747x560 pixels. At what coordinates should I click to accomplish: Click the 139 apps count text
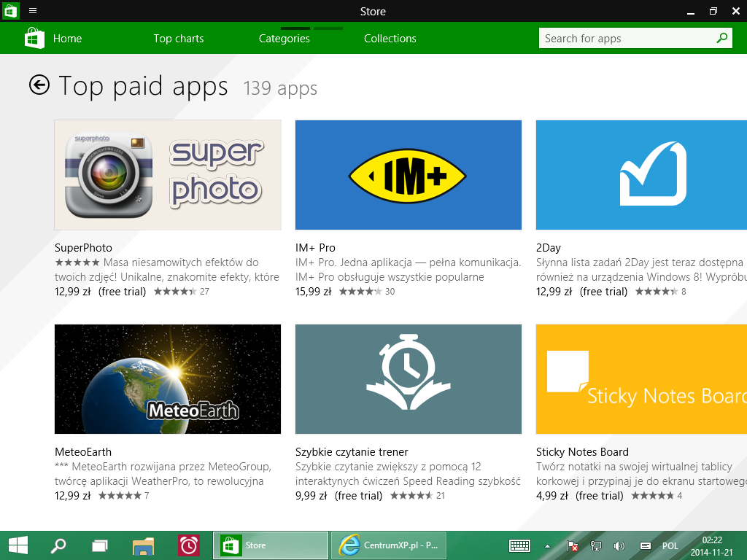280,88
